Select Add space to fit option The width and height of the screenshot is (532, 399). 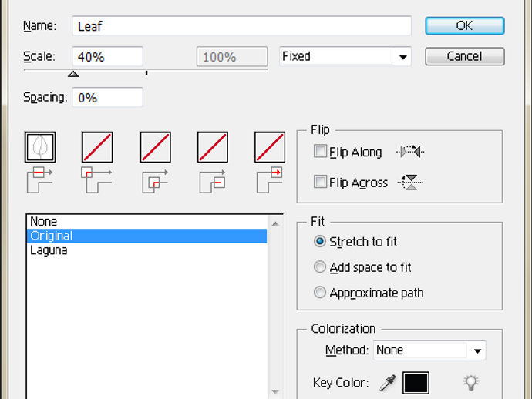pos(320,267)
